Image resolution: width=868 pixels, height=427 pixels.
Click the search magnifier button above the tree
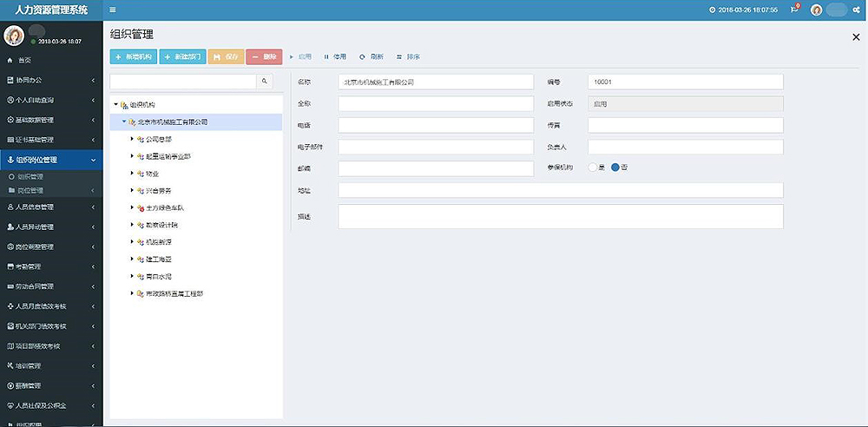coord(264,82)
